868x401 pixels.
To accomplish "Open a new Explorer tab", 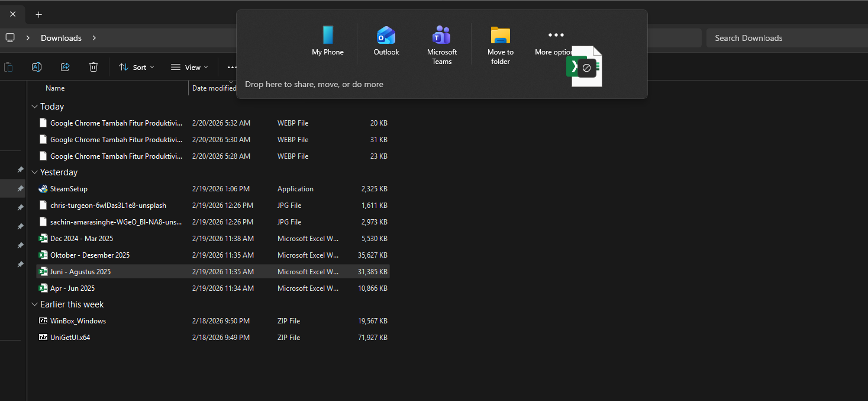I will point(38,14).
